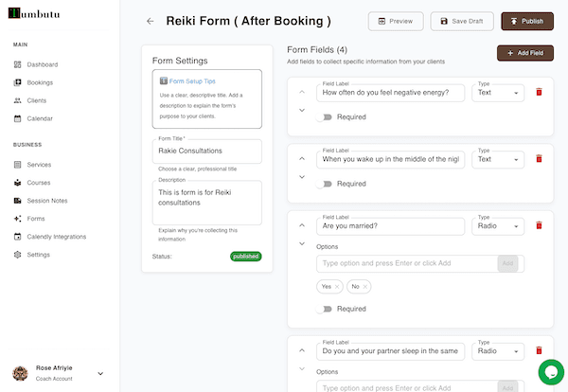
Task: Remove the 'Yes' option chip
Action: pyautogui.click(x=337, y=287)
